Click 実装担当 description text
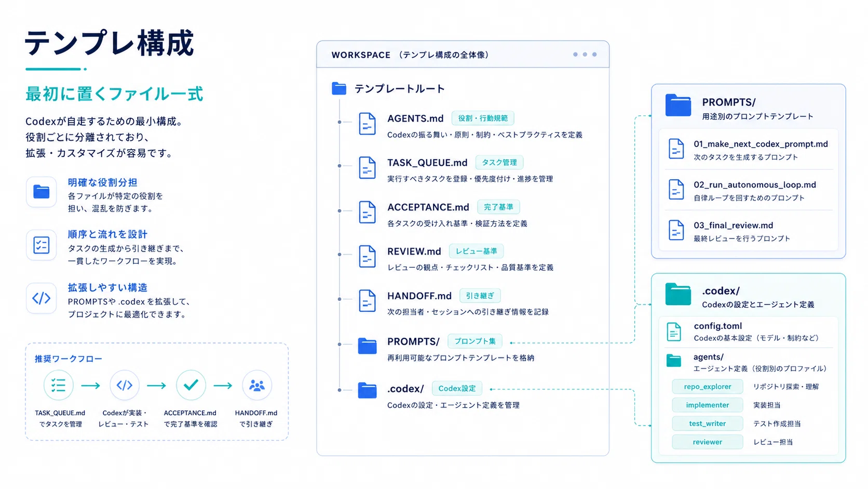This screenshot has width=868, height=489. pos(767,405)
